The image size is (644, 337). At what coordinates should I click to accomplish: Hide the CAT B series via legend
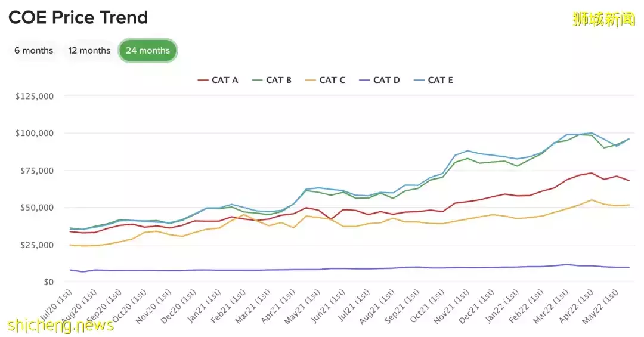[x=273, y=80]
